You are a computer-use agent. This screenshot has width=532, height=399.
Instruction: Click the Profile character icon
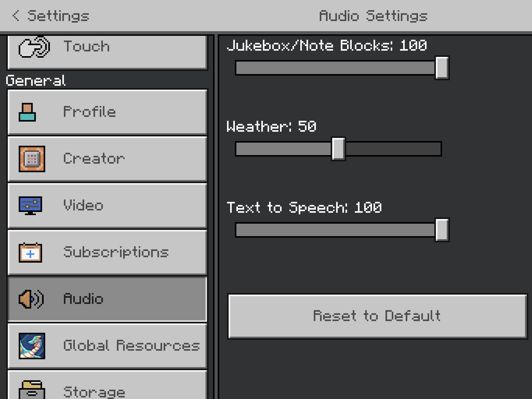(27, 112)
